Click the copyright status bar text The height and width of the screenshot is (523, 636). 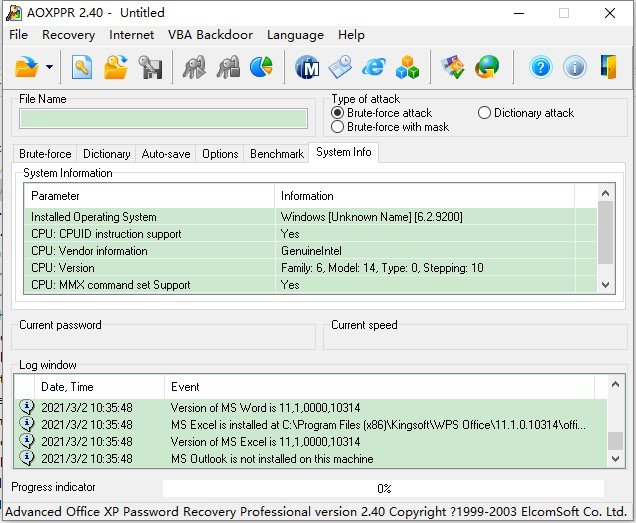click(x=316, y=512)
